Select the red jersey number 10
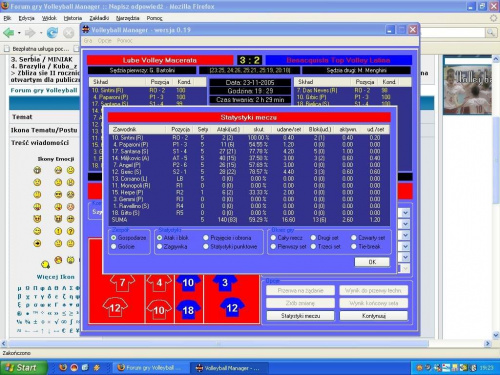 coord(159,310)
